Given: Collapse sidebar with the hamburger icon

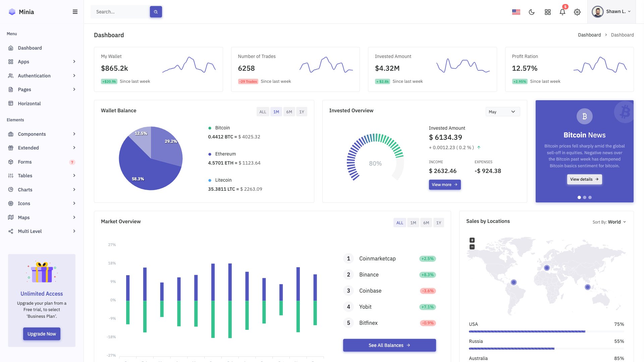Looking at the screenshot, I should (x=75, y=11).
